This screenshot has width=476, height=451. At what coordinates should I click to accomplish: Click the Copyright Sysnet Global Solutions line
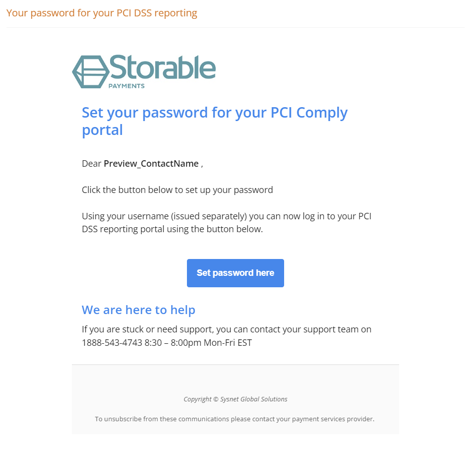[x=235, y=399]
